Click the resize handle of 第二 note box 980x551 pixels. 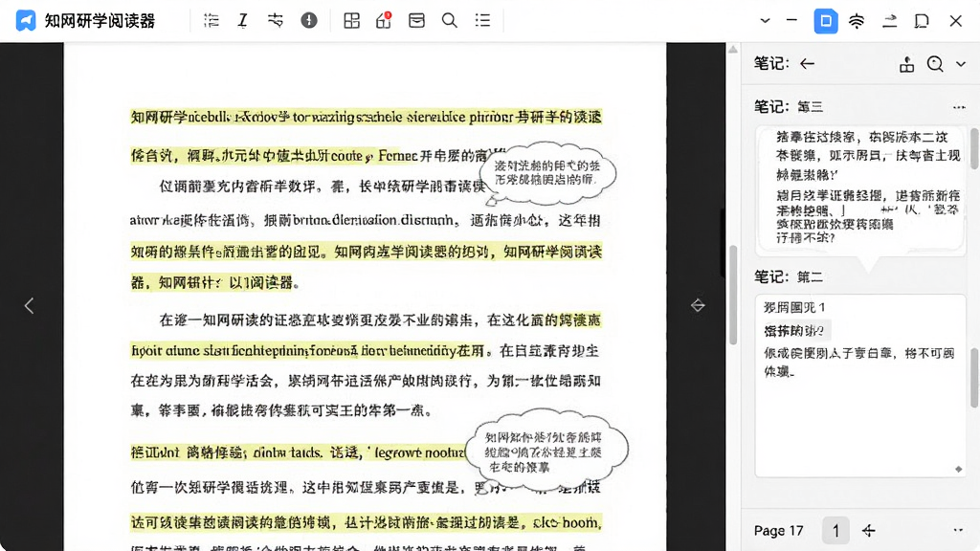point(958,469)
